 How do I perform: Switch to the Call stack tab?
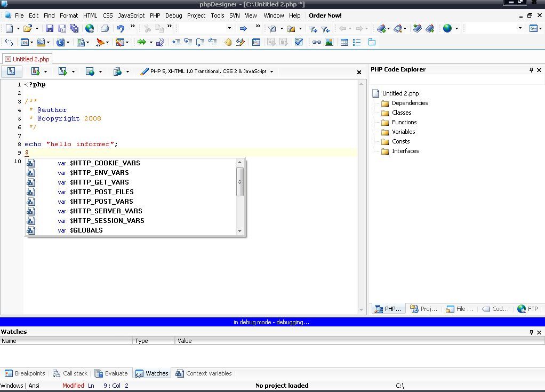click(70, 373)
